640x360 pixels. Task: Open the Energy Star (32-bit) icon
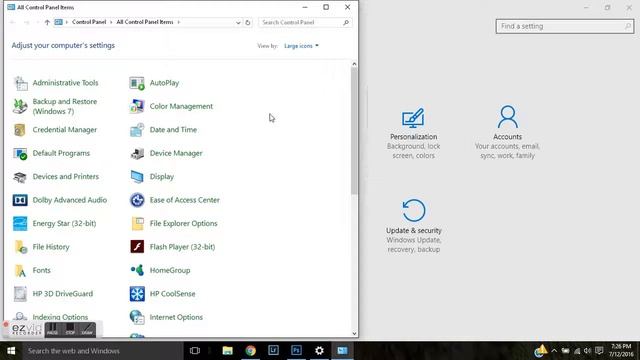pos(20,223)
